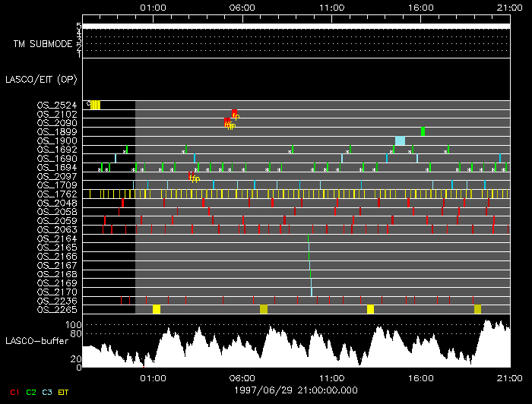
Task: Click the yellow C3 legend entry
Action: (49, 392)
